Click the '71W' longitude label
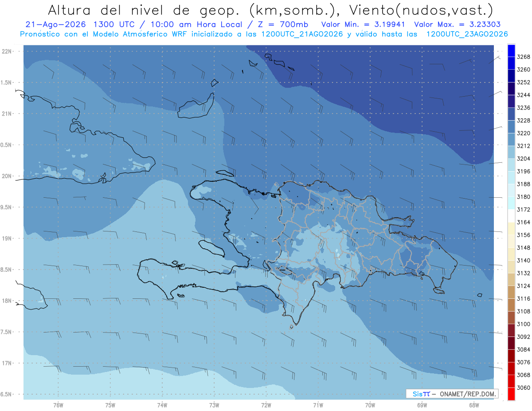Screen dimensions: 532x411 (x=318, y=405)
